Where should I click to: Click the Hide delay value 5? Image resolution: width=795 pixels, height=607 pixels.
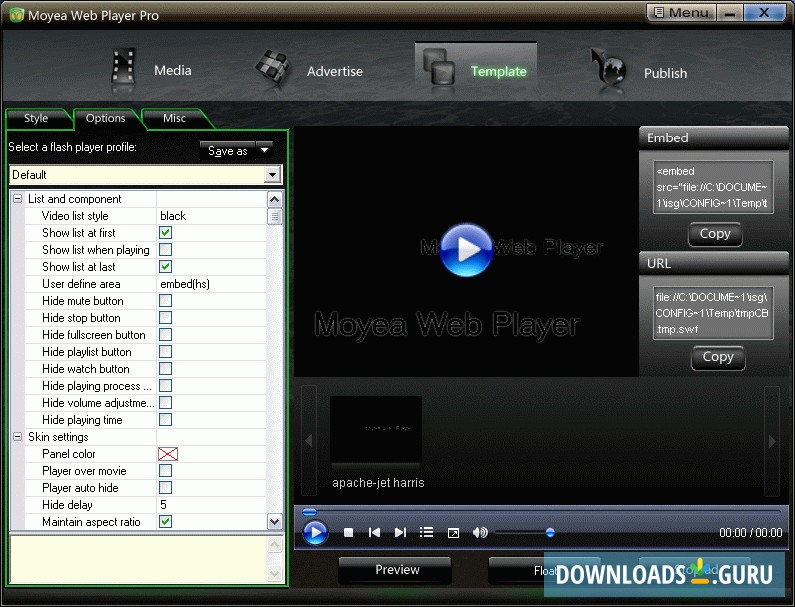(x=163, y=505)
